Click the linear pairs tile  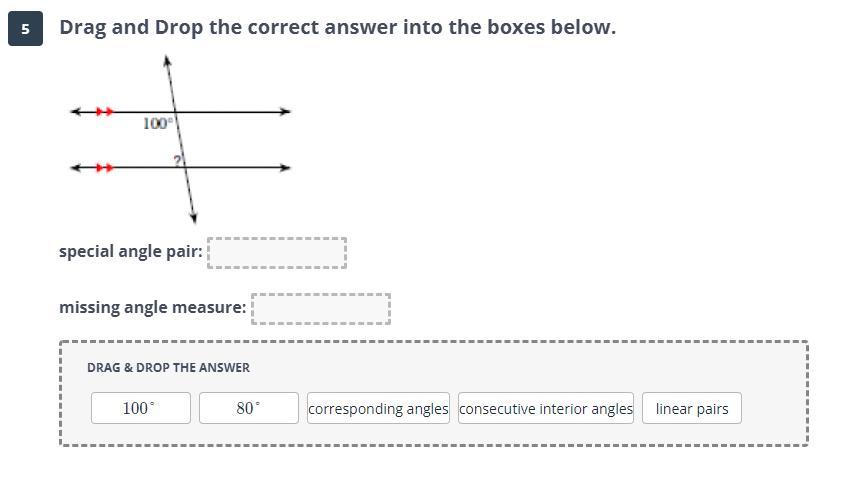click(x=691, y=408)
